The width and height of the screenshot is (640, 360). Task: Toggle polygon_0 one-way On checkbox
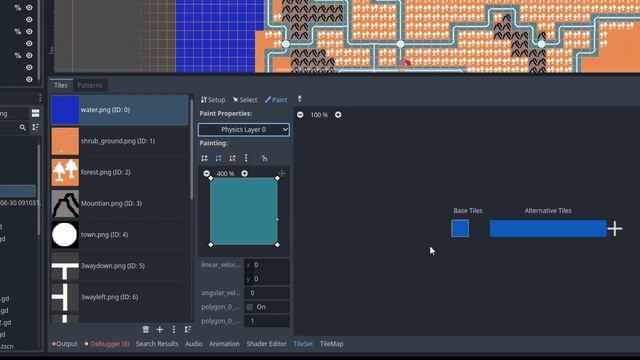pyautogui.click(x=250, y=307)
